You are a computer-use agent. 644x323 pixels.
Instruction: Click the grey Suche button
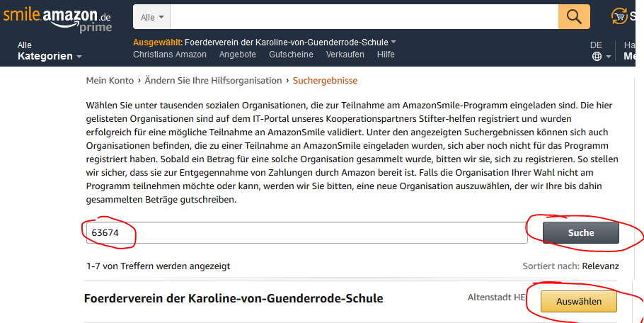580,232
